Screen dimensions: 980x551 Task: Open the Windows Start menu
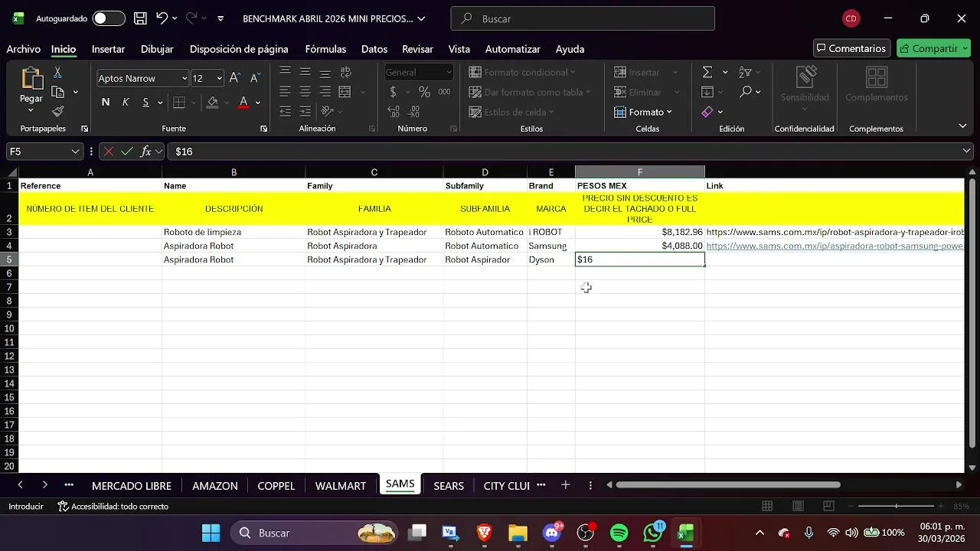[x=211, y=533]
